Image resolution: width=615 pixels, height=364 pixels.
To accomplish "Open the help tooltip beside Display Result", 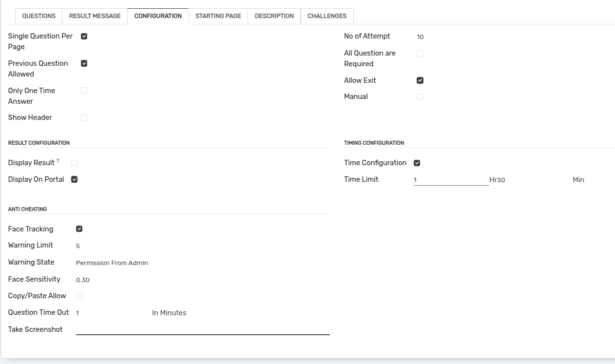I will click(x=58, y=161).
